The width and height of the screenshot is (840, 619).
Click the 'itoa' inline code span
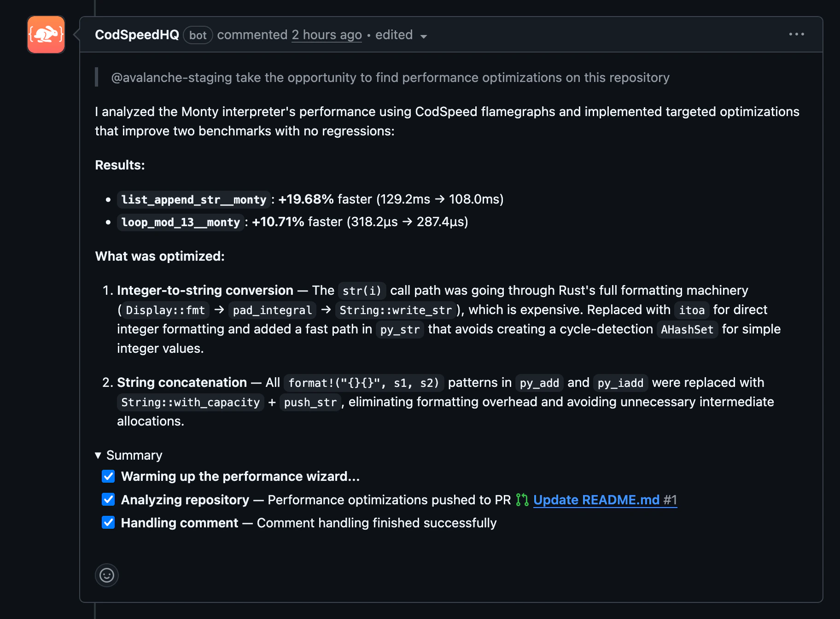[691, 310]
